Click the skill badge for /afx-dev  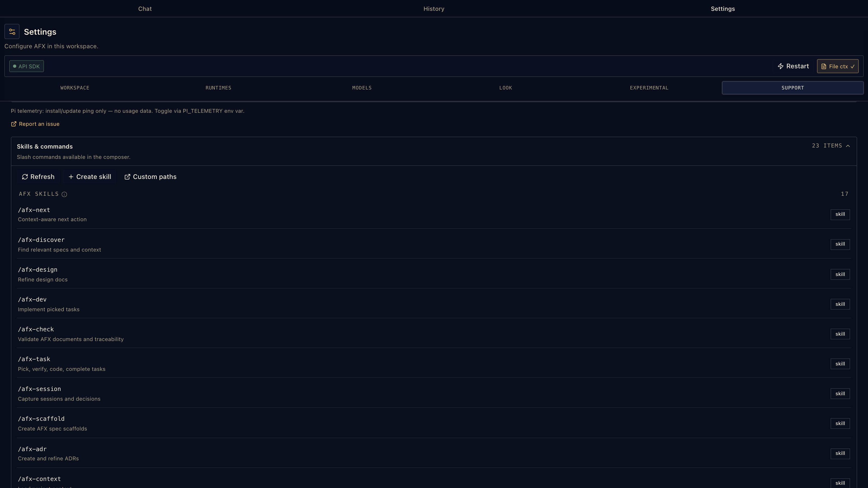(840, 304)
